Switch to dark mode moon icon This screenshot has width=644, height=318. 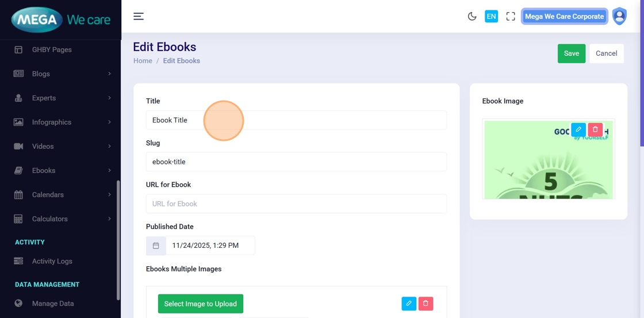point(472,16)
